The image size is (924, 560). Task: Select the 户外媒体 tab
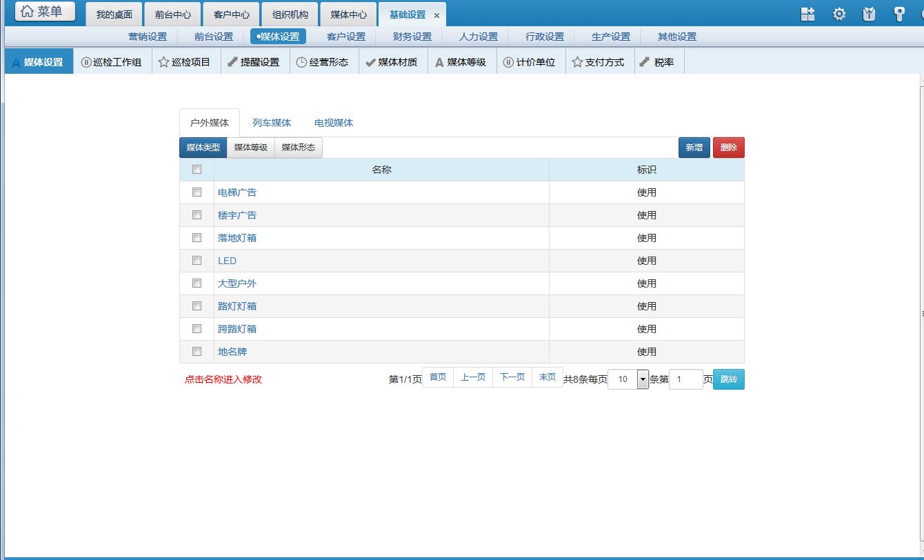coord(210,123)
